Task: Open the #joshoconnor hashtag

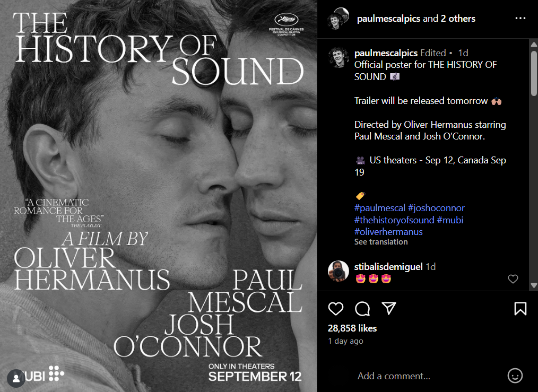Action: 437,208
